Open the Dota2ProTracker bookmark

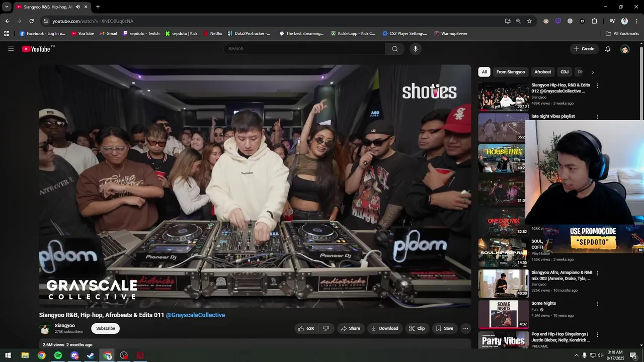[249, 34]
